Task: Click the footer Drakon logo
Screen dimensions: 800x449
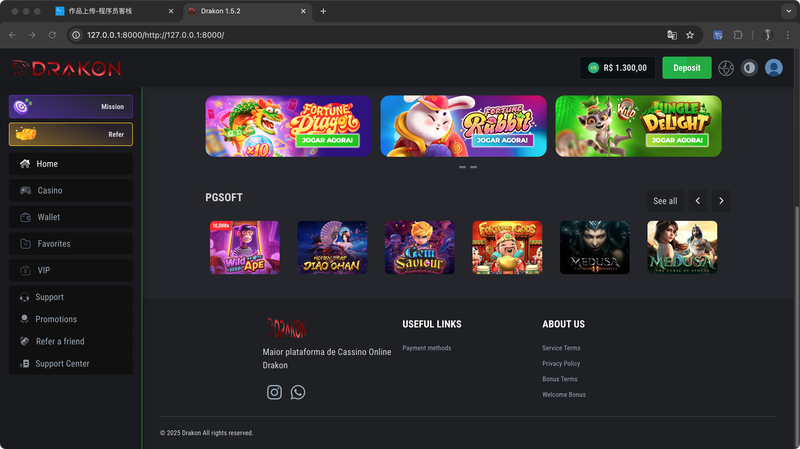Action: [x=287, y=329]
